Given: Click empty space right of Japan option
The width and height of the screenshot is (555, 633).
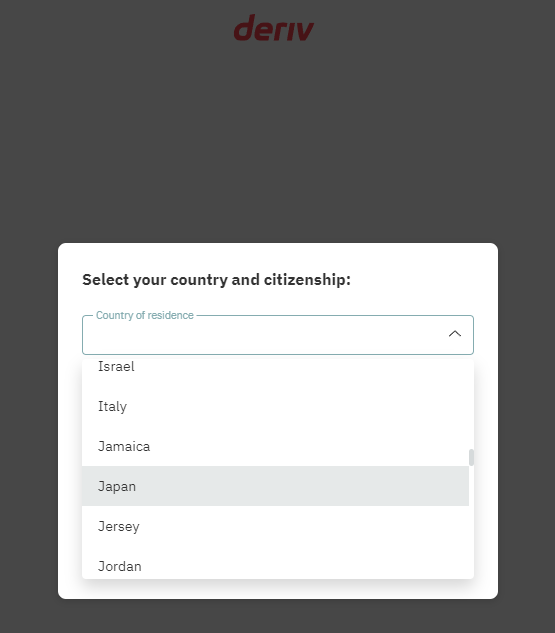Looking at the screenshot, I should (303, 486).
